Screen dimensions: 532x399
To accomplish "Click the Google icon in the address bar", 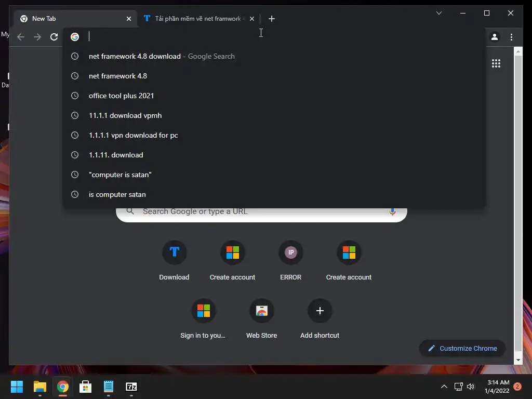I will tap(75, 37).
